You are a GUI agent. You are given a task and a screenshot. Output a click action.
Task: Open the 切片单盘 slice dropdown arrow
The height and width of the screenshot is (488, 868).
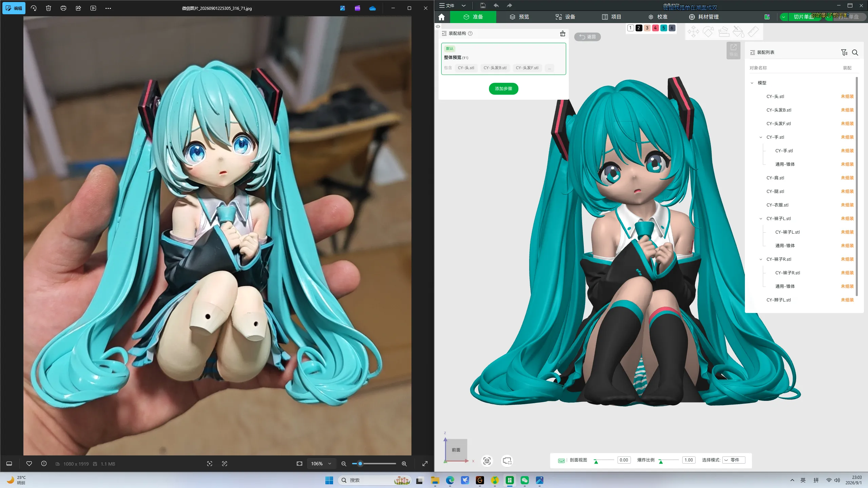pos(784,17)
